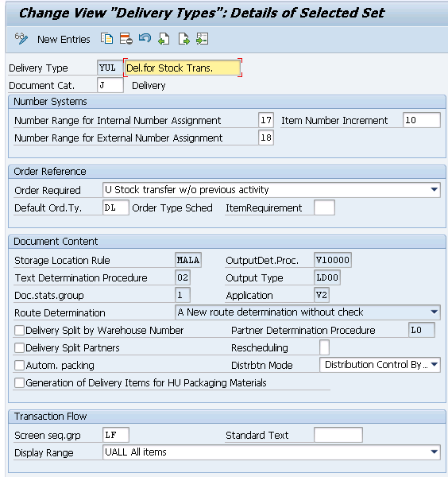
Task: Go to the next entry icon
Action: [183, 39]
